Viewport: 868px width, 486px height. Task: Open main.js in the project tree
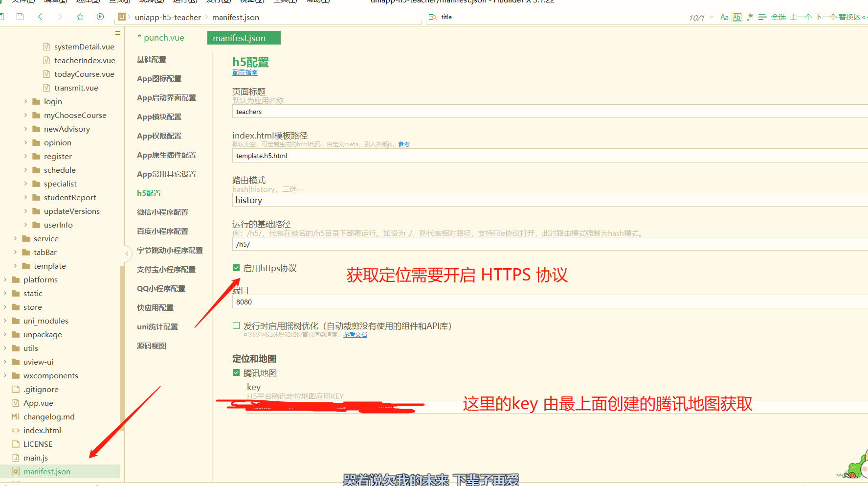pyautogui.click(x=36, y=458)
